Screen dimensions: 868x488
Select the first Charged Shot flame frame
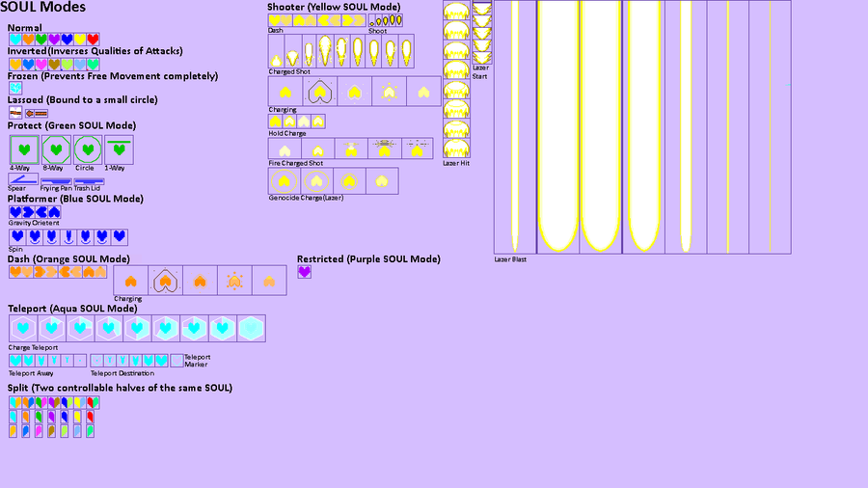(276, 51)
